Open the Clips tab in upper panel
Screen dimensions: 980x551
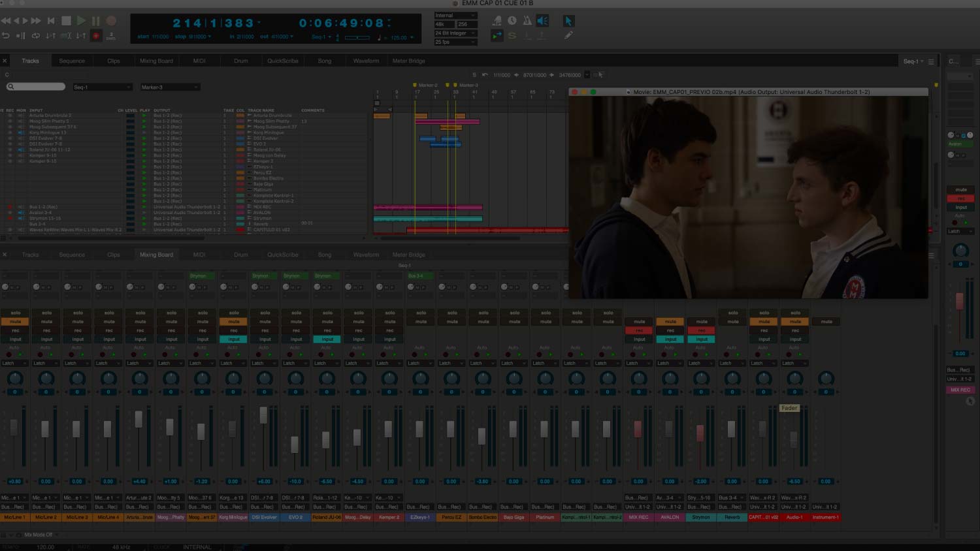(x=114, y=61)
